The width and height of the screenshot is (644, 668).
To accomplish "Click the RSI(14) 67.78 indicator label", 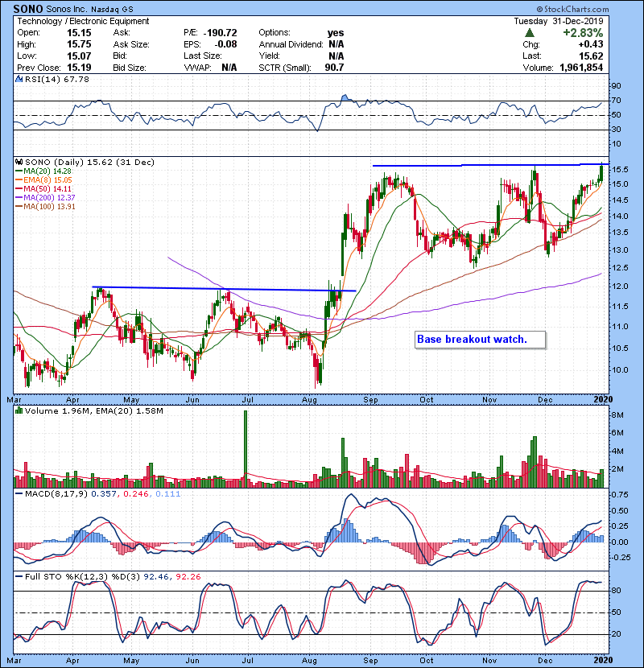I will pyautogui.click(x=56, y=79).
